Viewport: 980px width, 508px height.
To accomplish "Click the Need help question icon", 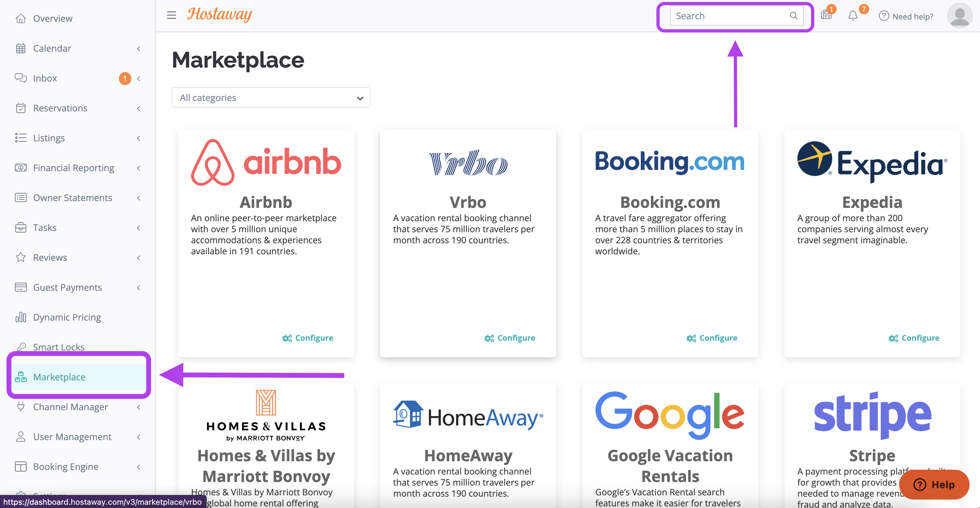I will point(884,16).
